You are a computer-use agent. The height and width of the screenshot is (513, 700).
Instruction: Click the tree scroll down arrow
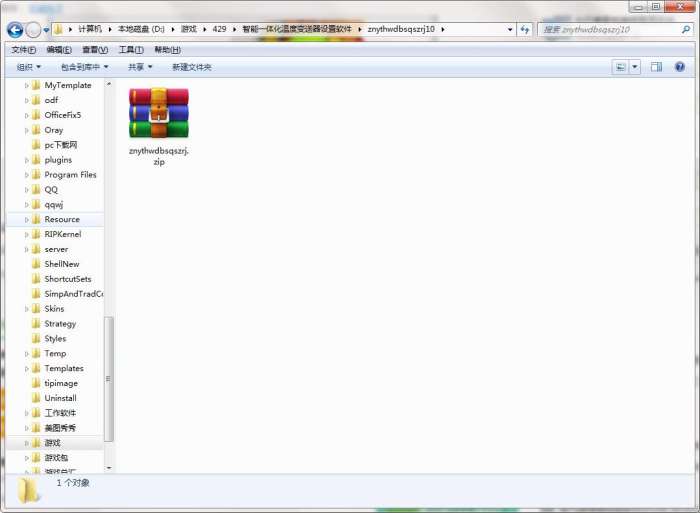click(109, 468)
